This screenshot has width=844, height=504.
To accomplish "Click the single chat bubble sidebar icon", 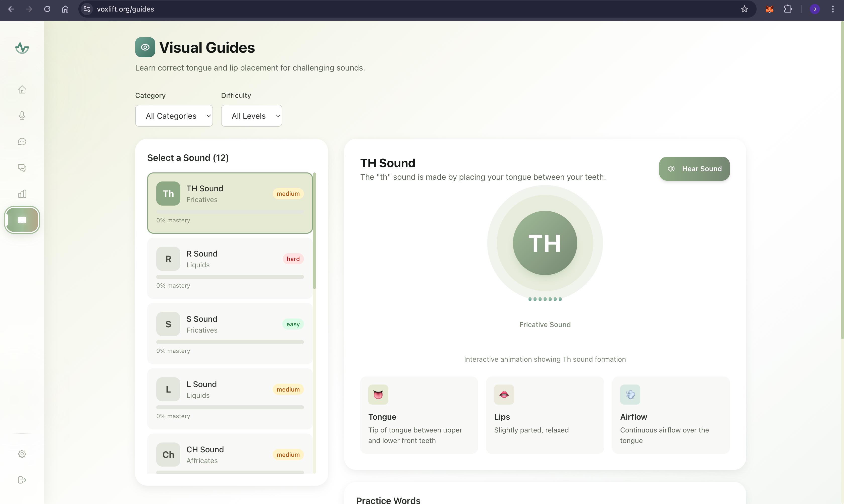I will 22,142.
